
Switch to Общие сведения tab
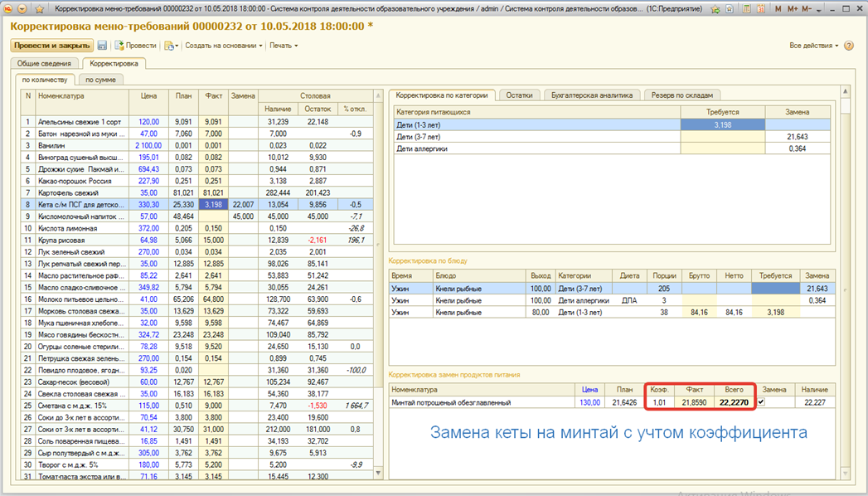[44, 64]
